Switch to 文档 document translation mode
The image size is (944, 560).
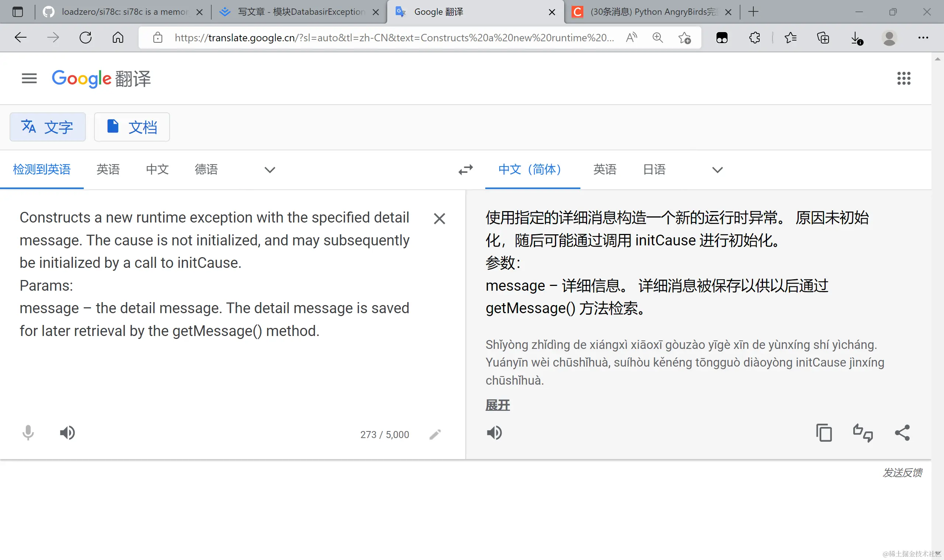[x=132, y=127]
